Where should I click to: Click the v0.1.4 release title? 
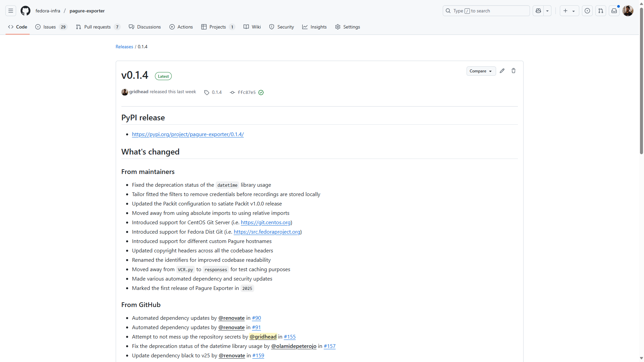tap(135, 75)
